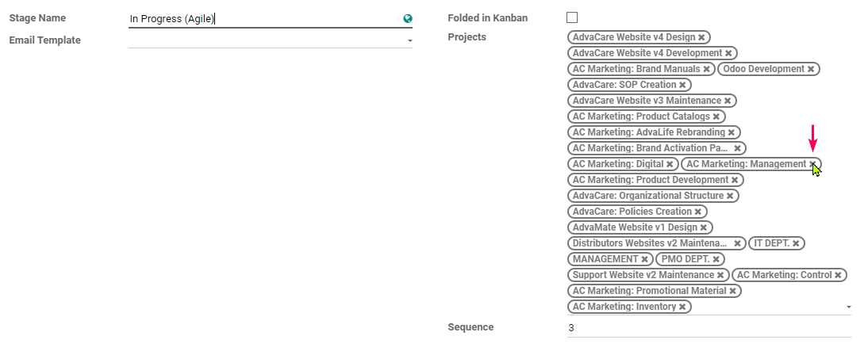The width and height of the screenshot is (868, 355).
Task: Remove the AC Marketing: Management tag
Action: (x=812, y=164)
